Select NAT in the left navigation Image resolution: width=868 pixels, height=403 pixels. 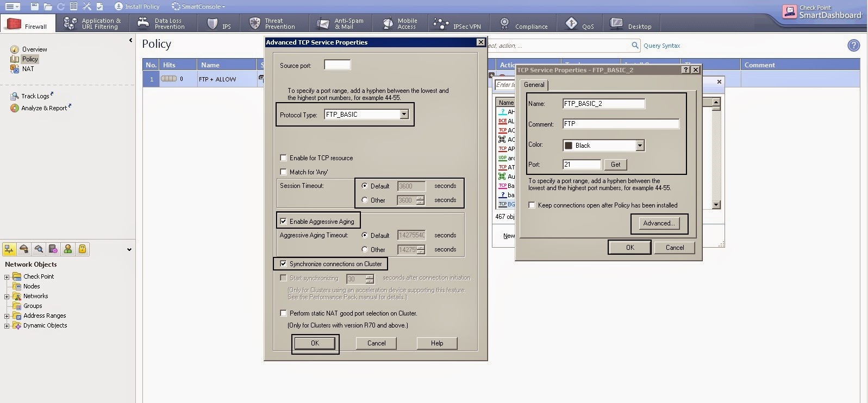tap(28, 69)
